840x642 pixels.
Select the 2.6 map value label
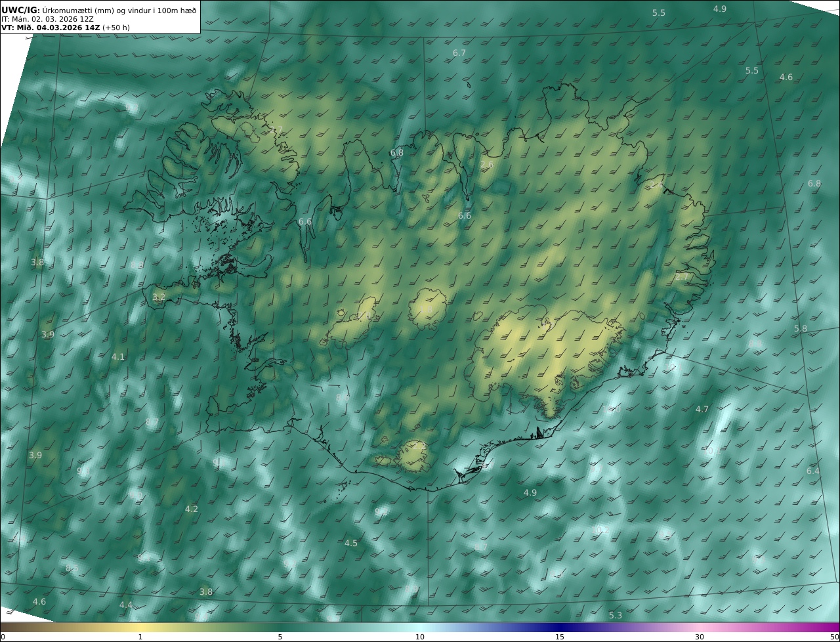point(487,164)
